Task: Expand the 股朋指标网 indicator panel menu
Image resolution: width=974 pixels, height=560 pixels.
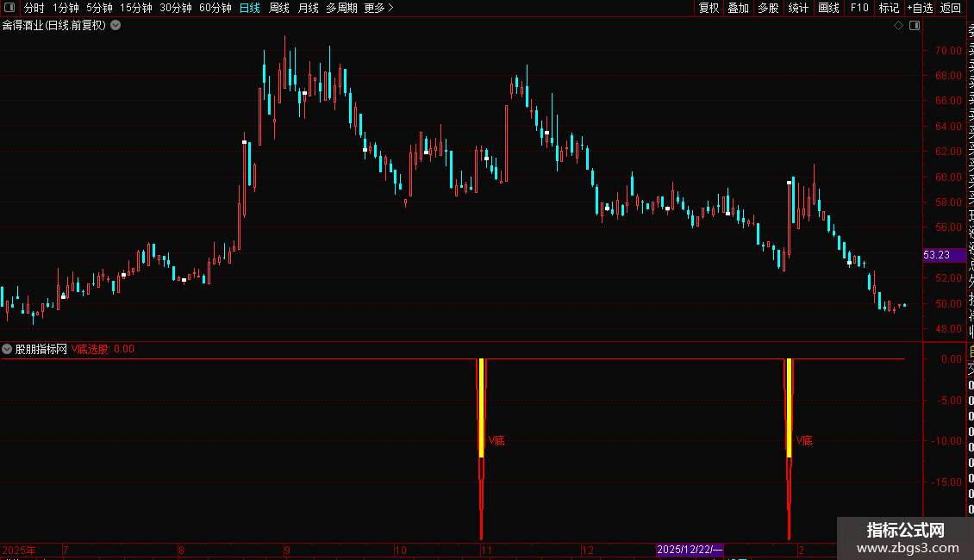Action: pyautogui.click(x=7, y=349)
